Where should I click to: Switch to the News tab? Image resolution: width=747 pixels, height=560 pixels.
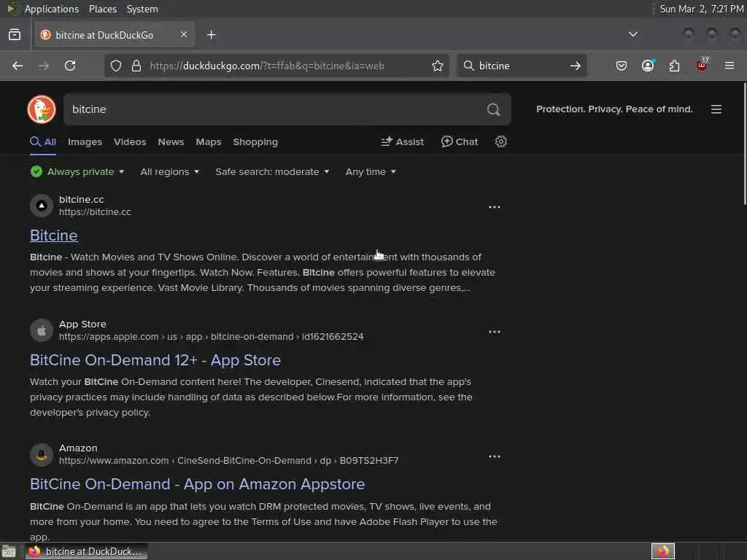tap(171, 142)
